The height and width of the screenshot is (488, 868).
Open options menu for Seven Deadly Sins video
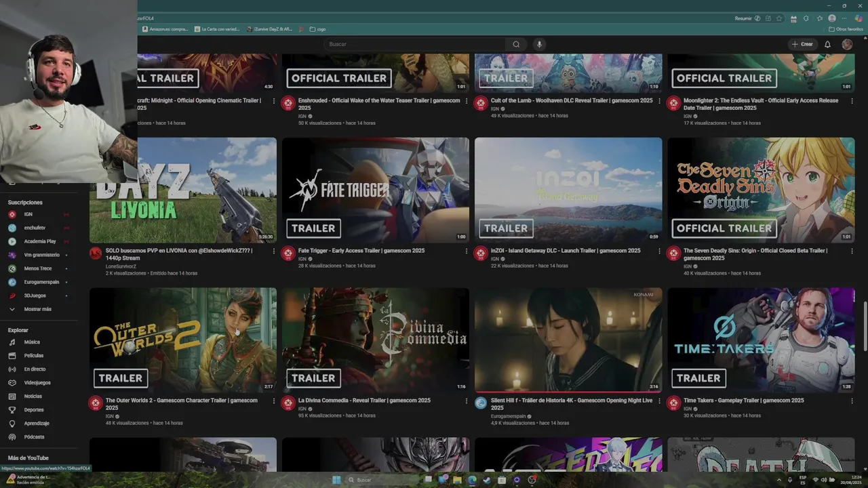(852, 251)
